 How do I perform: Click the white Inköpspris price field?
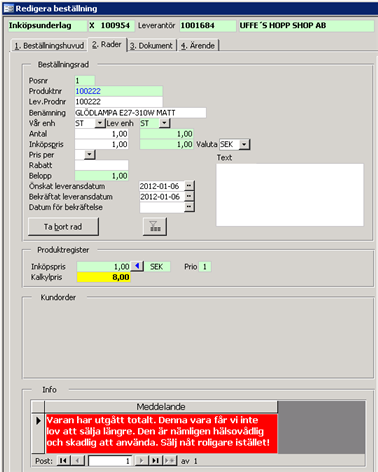[101, 144]
